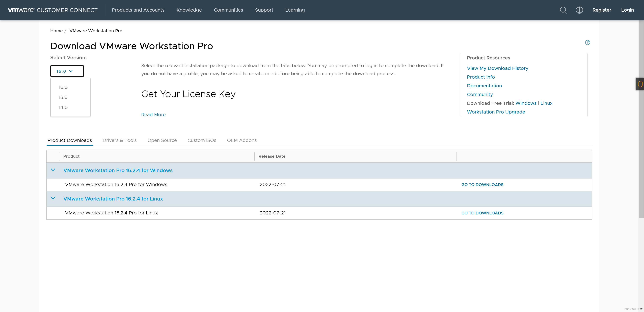Click the Linux release date 2022-07-21
644x312 pixels.
[x=273, y=213]
